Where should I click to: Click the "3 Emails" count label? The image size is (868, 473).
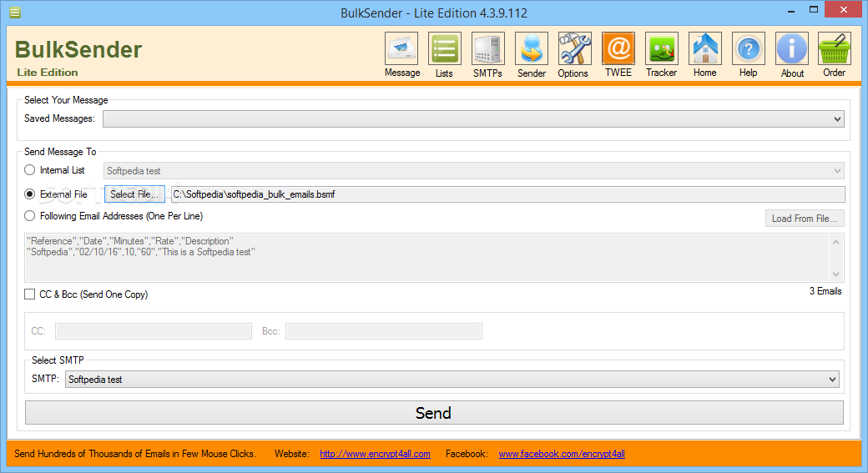(825, 291)
